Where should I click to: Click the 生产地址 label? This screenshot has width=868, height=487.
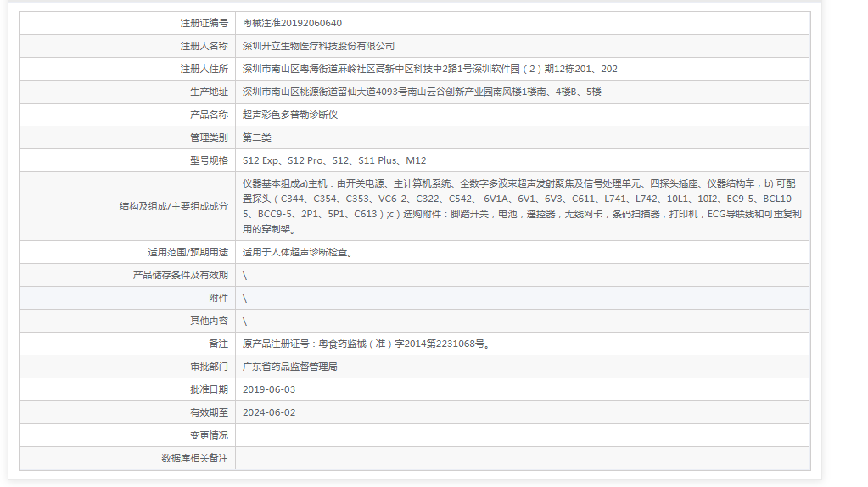point(209,92)
